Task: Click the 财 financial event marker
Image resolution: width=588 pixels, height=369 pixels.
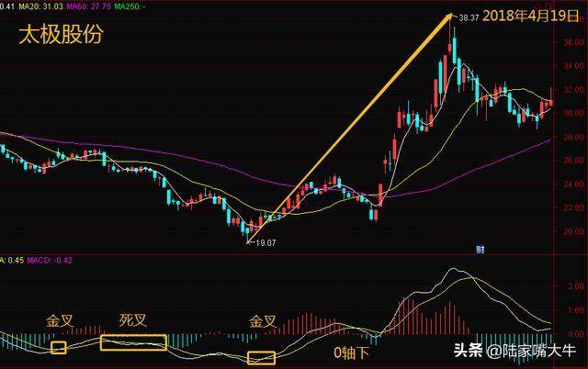Action: (x=480, y=250)
